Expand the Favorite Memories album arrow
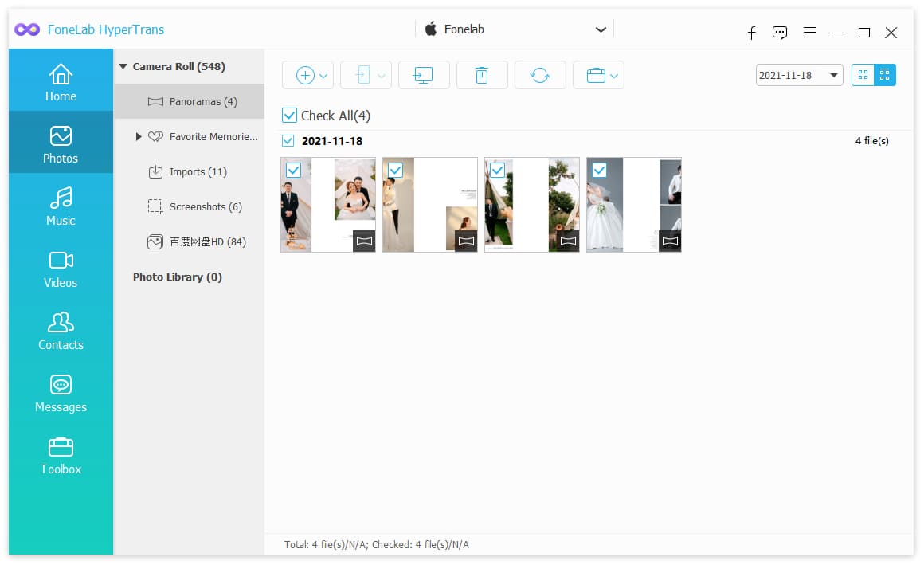 [x=139, y=137]
